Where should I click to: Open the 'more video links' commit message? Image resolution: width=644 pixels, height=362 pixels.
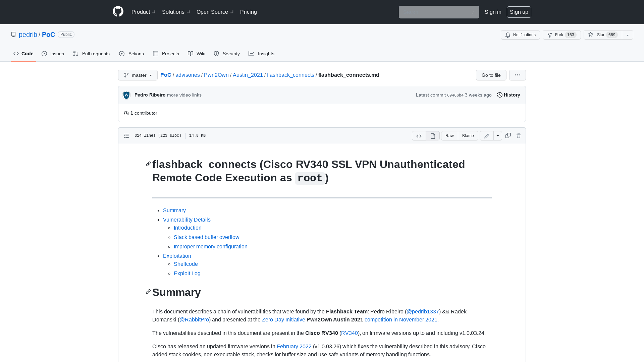point(184,95)
